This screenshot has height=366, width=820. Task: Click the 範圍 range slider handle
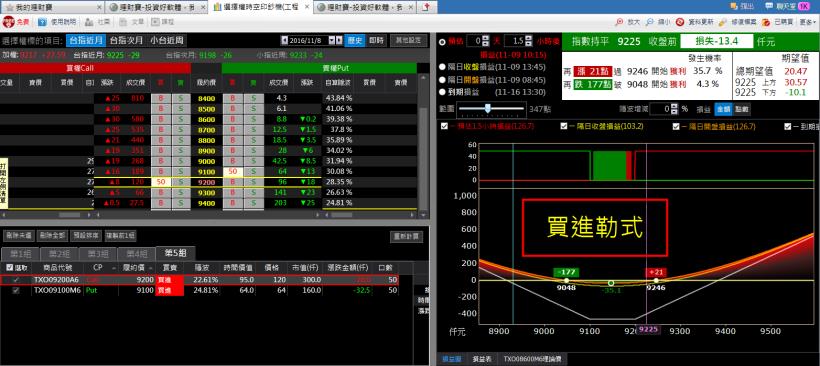pos(487,108)
